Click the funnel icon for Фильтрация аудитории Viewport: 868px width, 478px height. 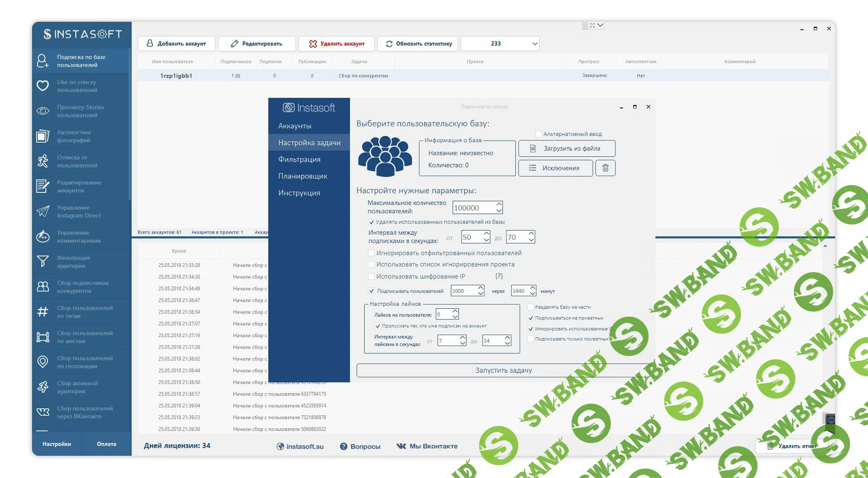point(43,262)
